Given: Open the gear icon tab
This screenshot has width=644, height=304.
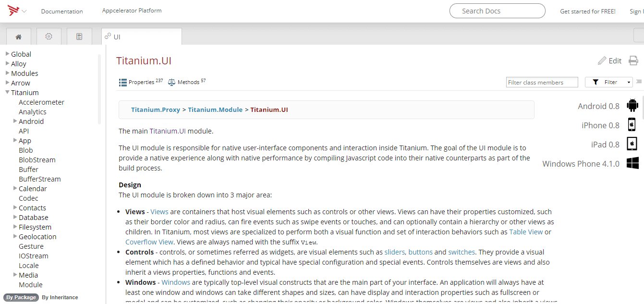Looking at the screenshot, I should [x=49, y=36].
